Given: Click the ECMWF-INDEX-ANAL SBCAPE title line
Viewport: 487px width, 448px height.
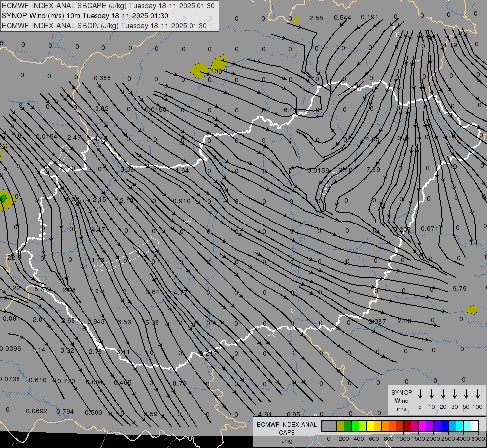Looking at the screenshot, I should [108, 6].
